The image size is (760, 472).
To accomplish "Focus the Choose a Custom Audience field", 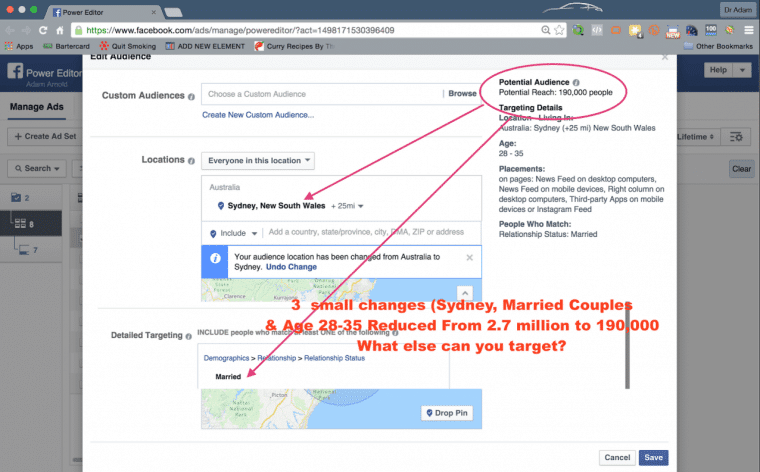I will (x=322, y=94).
